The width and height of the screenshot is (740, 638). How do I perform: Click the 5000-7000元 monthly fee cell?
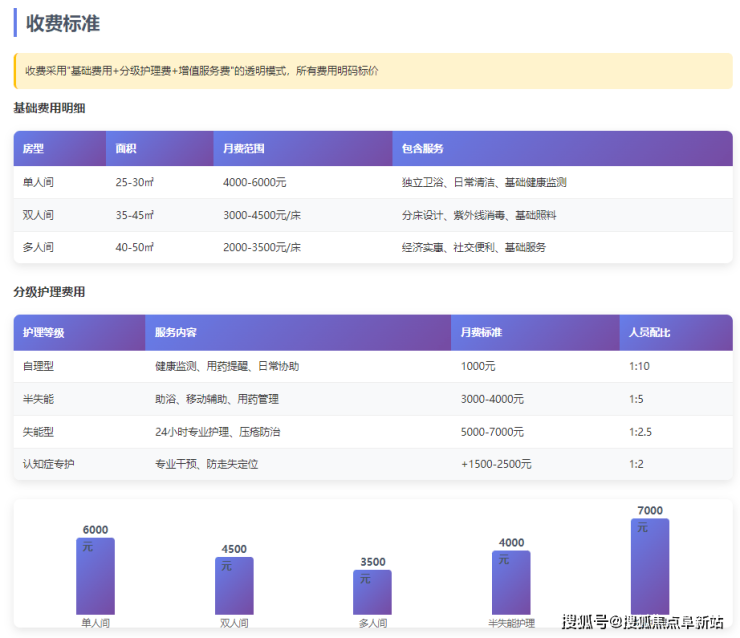click(492, 432)
